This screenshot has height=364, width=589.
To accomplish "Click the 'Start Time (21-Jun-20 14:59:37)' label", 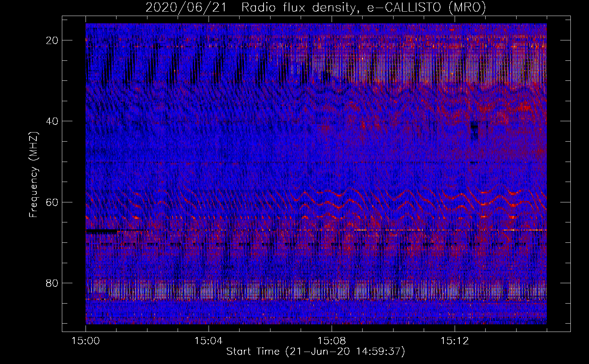I will 316,352.
